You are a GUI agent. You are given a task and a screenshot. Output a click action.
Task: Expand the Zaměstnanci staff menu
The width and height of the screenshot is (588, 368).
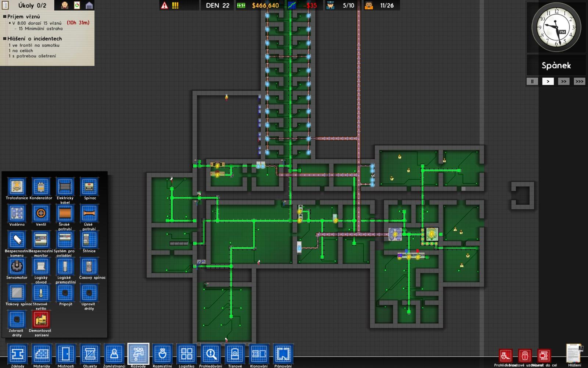click(114, 354)
